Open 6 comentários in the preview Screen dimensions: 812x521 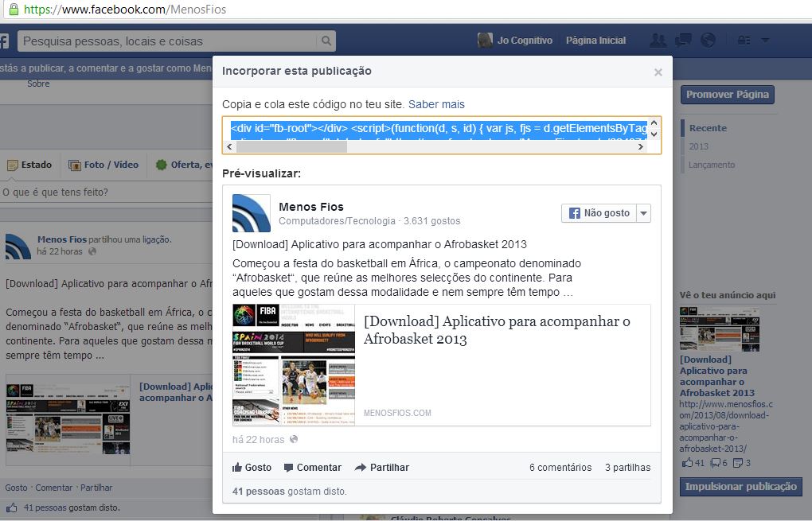(x=560, y=468)
